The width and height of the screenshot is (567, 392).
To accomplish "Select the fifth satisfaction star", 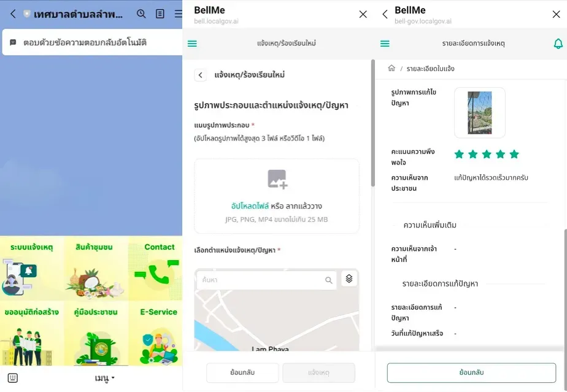I will [x=514, y=155].
